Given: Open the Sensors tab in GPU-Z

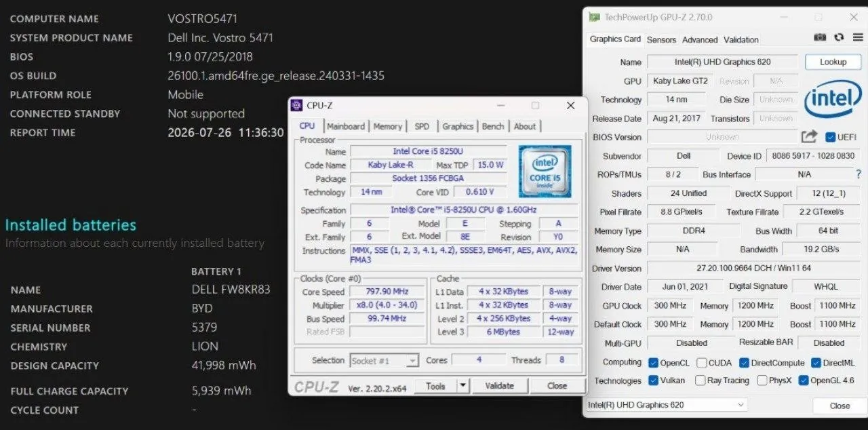Looking at the screenshot, I should 661,40.
